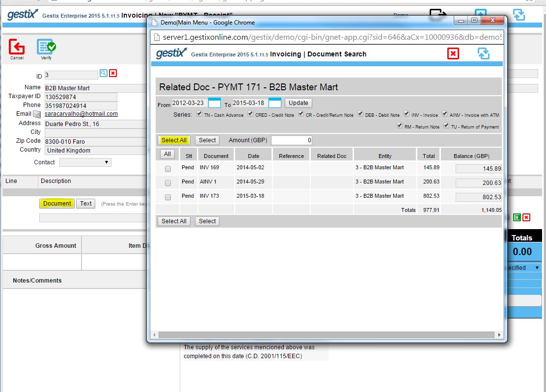Click the Update button
The height and width of the screenshot is (392, 546).
point(299,103)
